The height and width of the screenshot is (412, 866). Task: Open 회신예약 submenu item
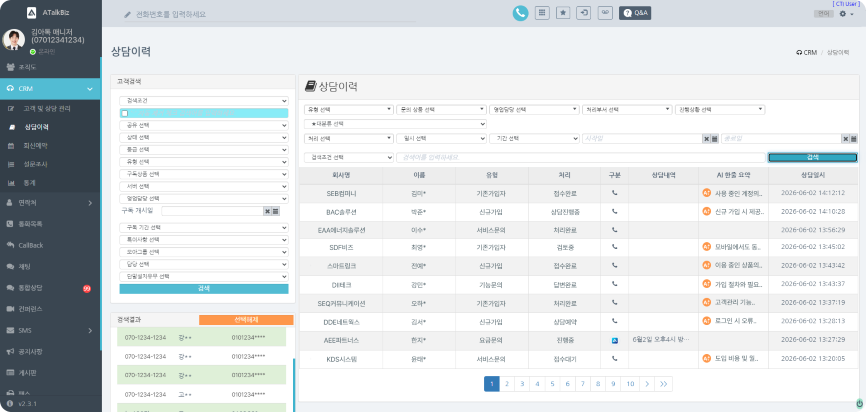pyautogui.click(x=36, y=146)
